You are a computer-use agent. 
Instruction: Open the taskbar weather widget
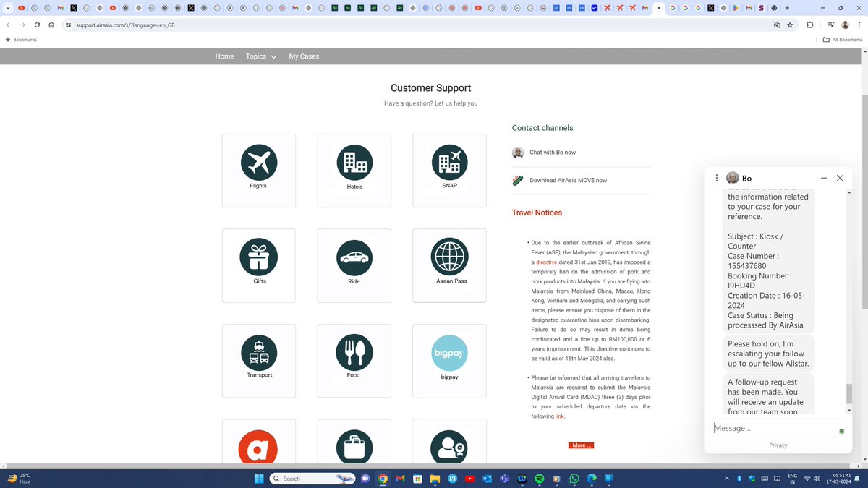click(x=18, y=479)
